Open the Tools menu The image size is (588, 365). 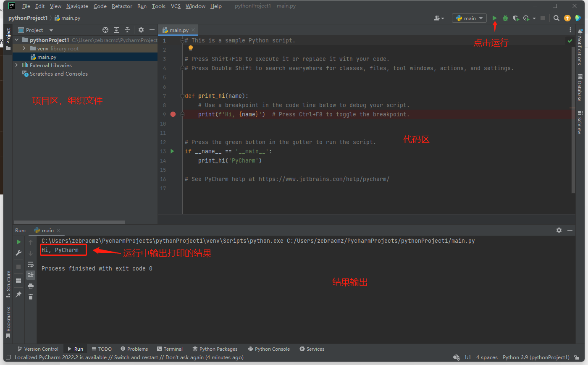point(159,6)
